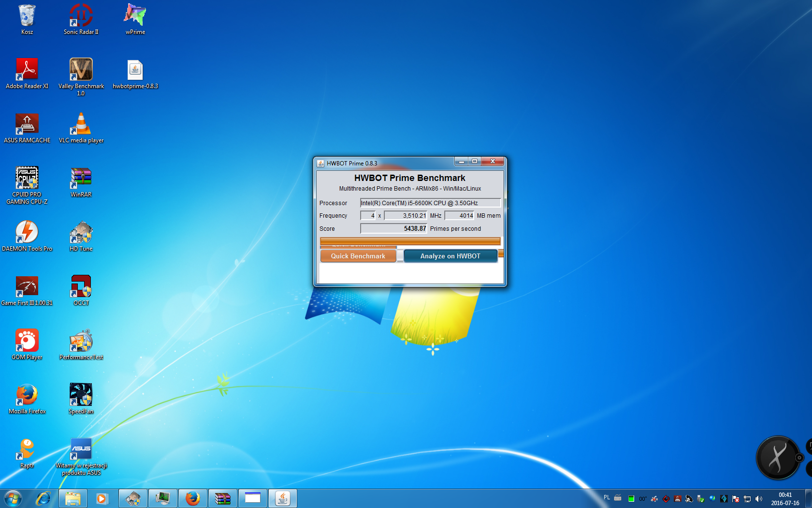The image size is (812, 508).
Task: Switch to Firefox taskbar button
Action: tap(193, 498)
